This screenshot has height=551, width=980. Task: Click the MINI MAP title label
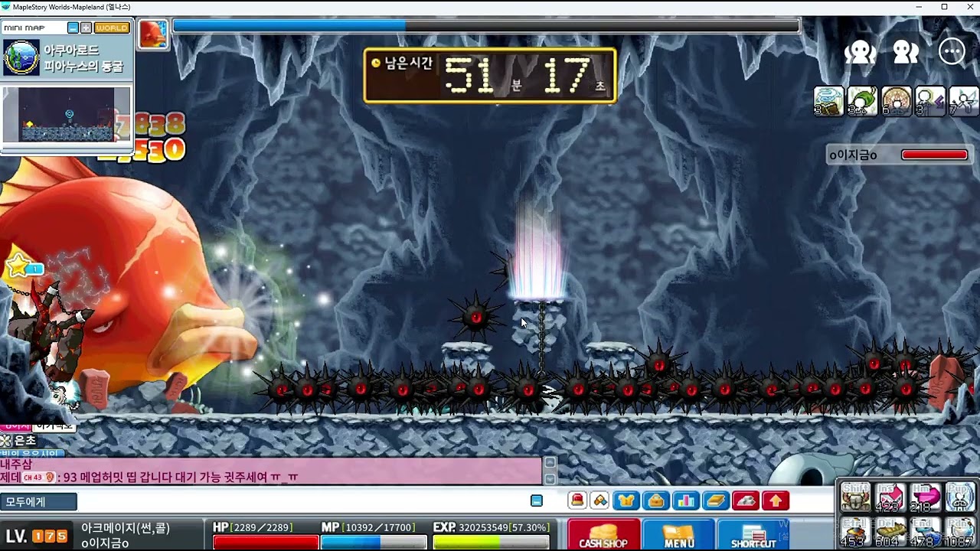click(24, 28)
